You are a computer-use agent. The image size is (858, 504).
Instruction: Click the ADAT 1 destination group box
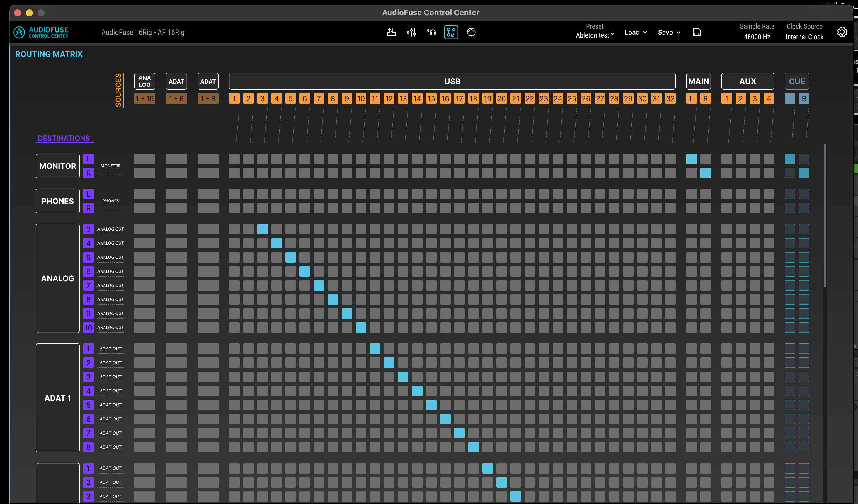pos(57,398)
